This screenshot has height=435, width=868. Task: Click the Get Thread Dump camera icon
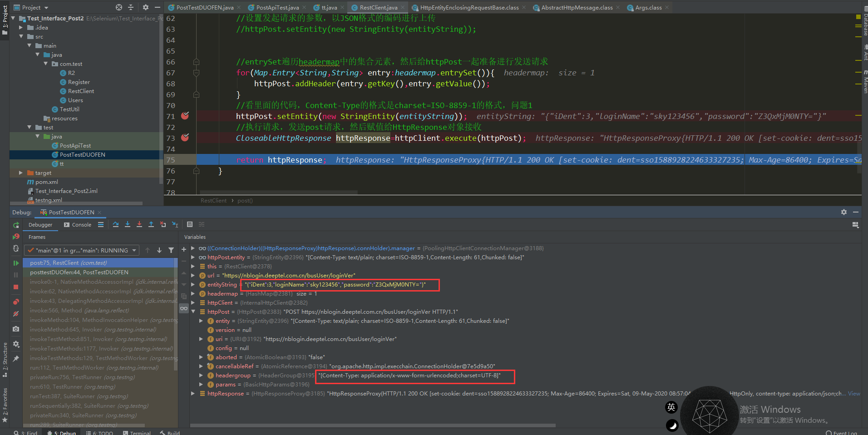[16, 329]
